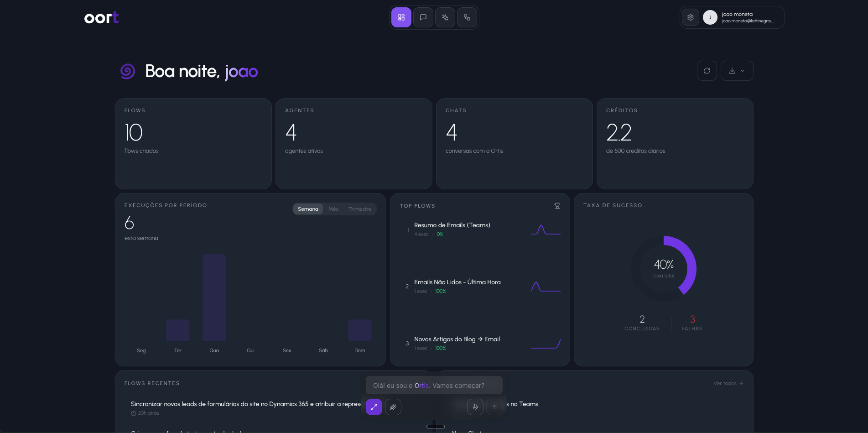Open the dashboard grid view icon

[401, 17]
